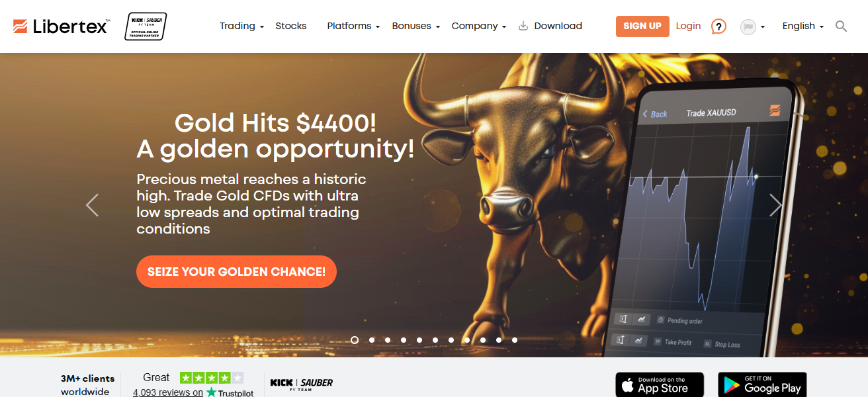Open the Google Play badge
Image resolution: width=868 pixels, height=397 pixels.
(x=762, y=384)
